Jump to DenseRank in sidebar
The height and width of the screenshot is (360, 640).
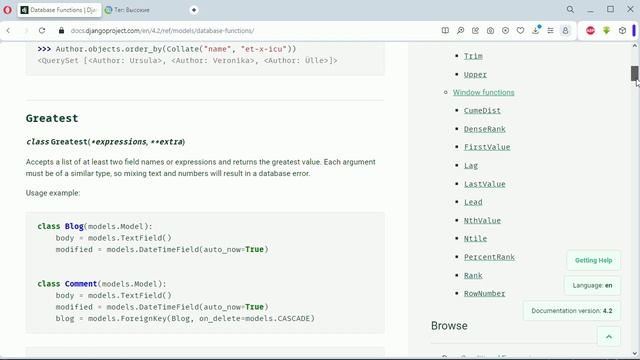pyautogui.click(x=484, y=129)
